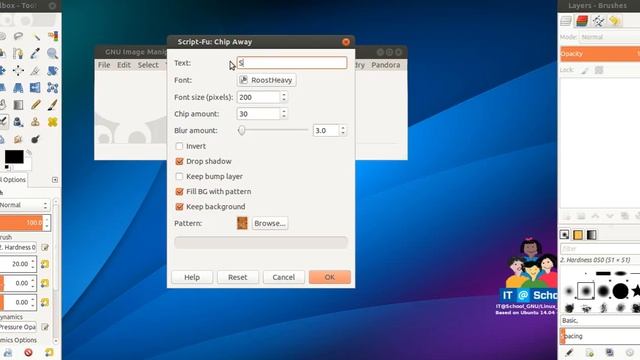Select the Dodge/Burn tool
This screenshot has height=360, width=640.
(x=36, y=139)
